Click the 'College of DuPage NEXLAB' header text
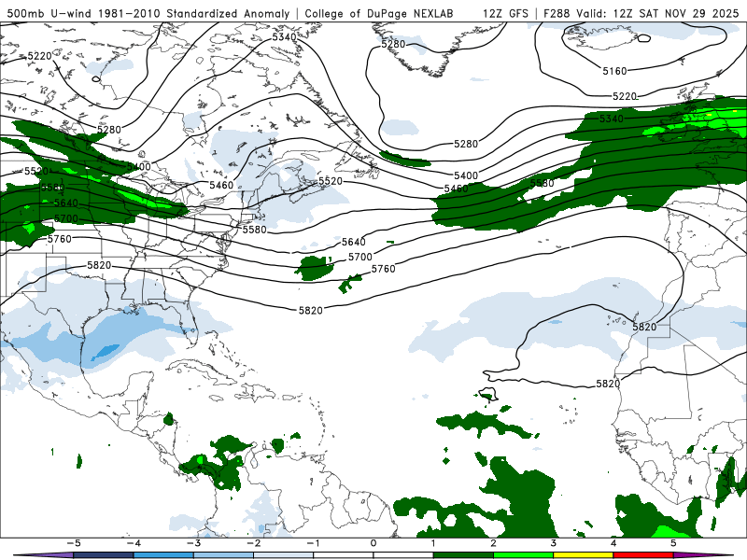747x560 pixels. point(379,13)
